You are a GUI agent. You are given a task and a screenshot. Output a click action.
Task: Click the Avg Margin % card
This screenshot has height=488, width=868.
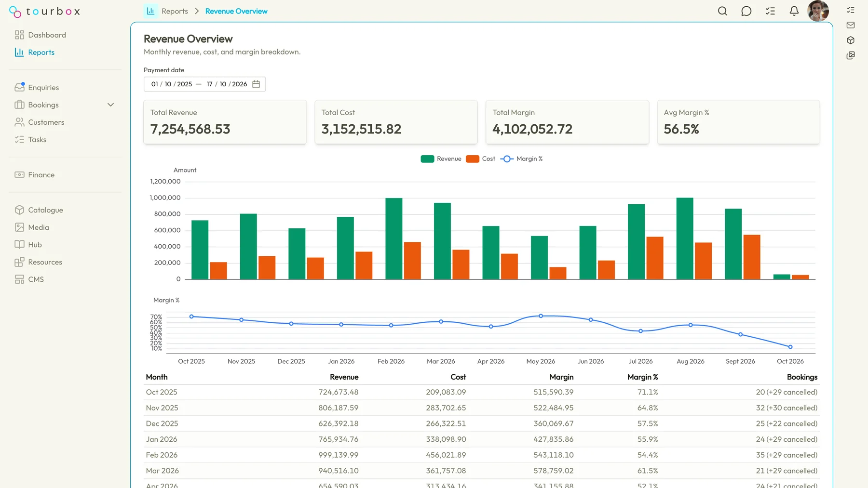(x=738, y=122)
